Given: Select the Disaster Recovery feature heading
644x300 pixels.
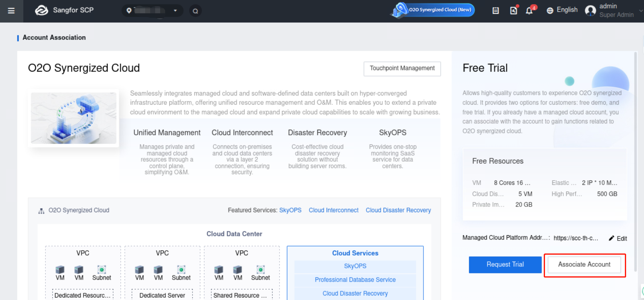Looking at the screenshot, I should click(x=317, y=133).
